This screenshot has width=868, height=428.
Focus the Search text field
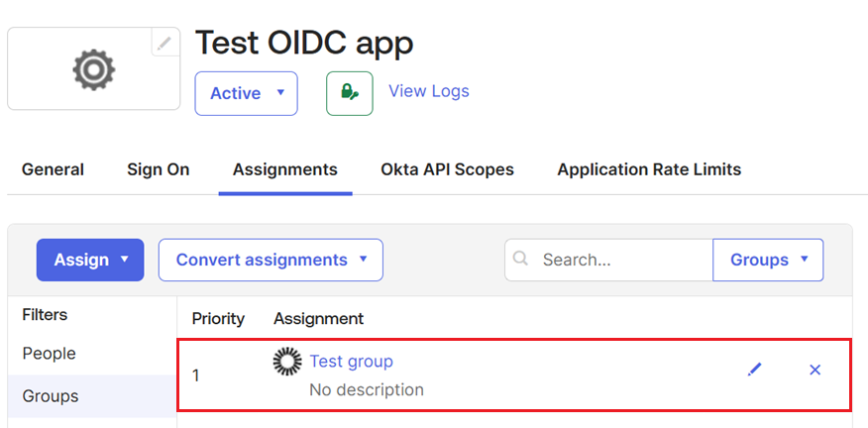620,260
